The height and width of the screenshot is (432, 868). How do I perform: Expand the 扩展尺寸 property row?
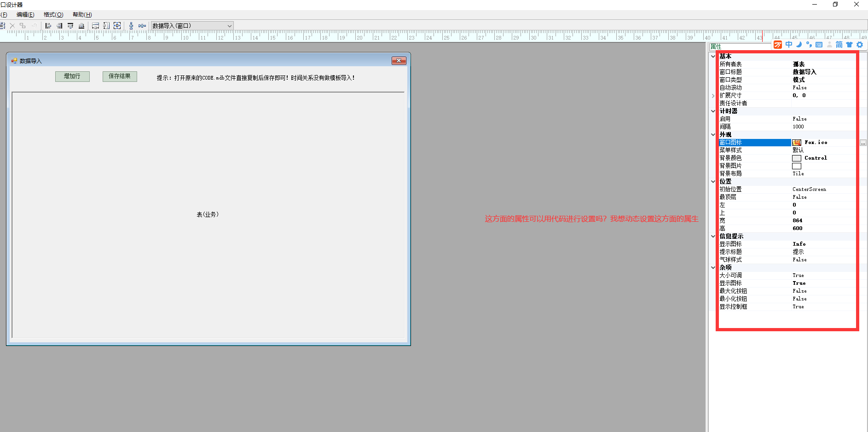pyautogui.click(x=713, y=96)
